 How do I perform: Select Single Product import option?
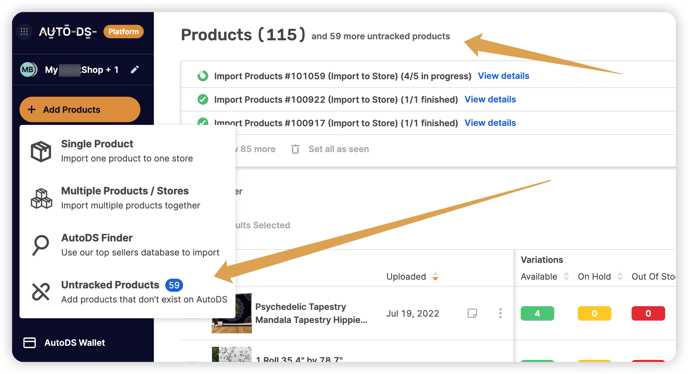(127, 151)
